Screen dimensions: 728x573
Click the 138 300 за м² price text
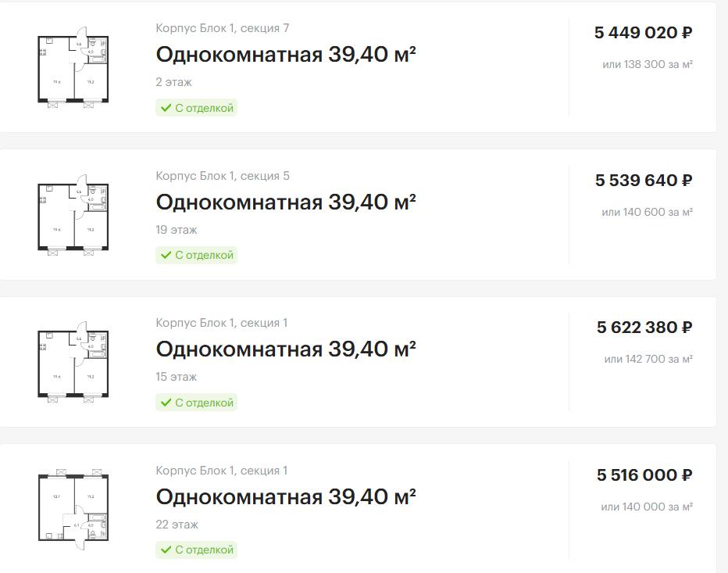658,65
